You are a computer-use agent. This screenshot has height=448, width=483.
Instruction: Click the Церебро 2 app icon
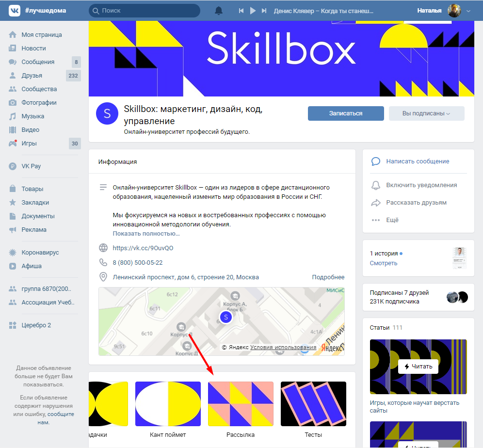(13, 325)
